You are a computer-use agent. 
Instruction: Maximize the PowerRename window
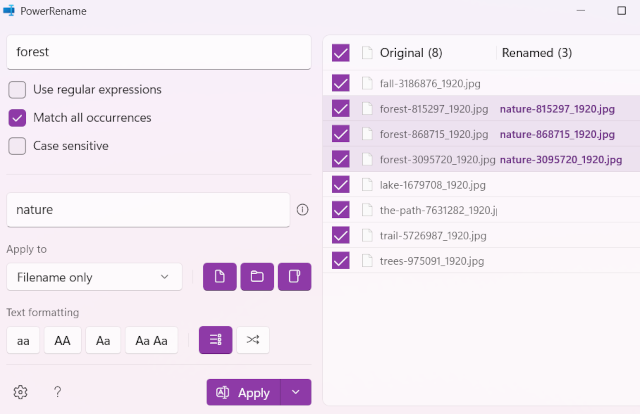621,10
